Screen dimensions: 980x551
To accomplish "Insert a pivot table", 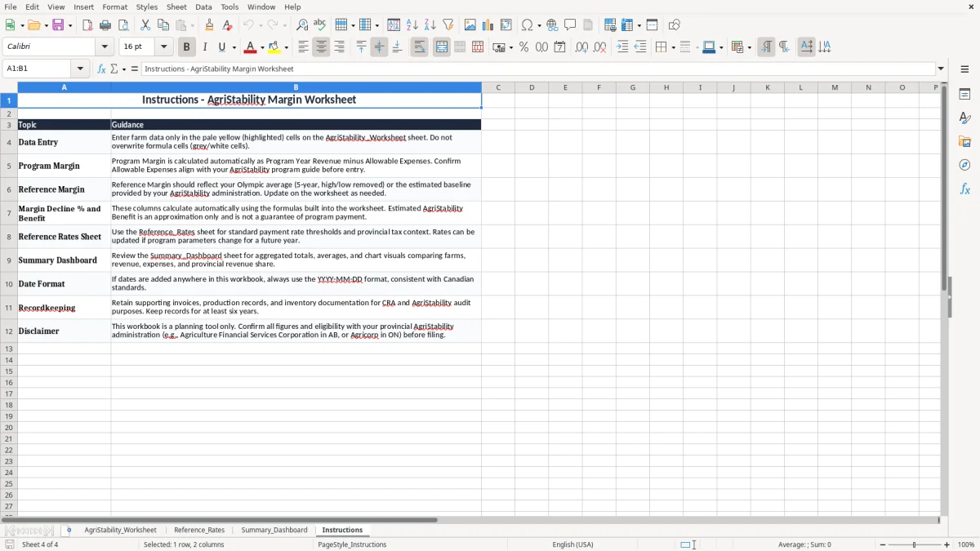I will tap(506, 25).
